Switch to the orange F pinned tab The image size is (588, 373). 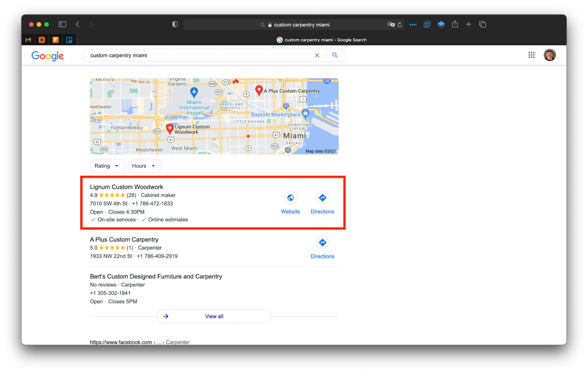point(55,40)
